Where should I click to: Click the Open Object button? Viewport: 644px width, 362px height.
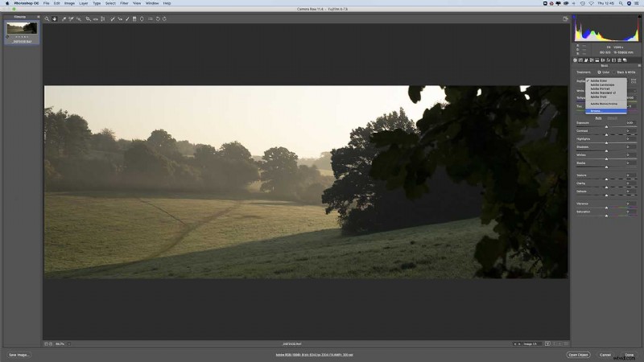click(578, 355)
